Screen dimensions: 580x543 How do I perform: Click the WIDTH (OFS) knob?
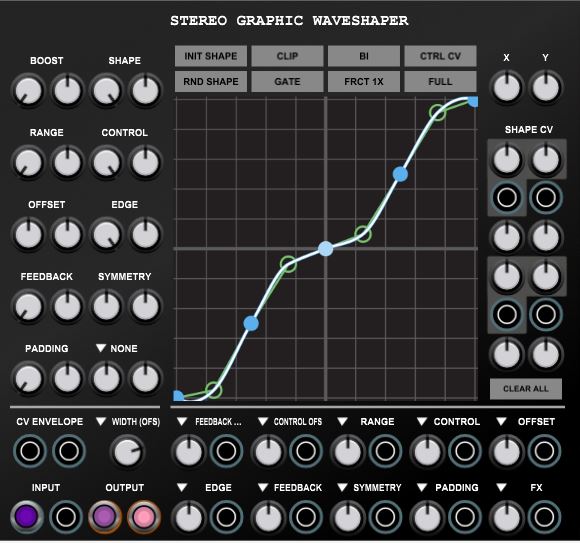[x=127, y=452]
